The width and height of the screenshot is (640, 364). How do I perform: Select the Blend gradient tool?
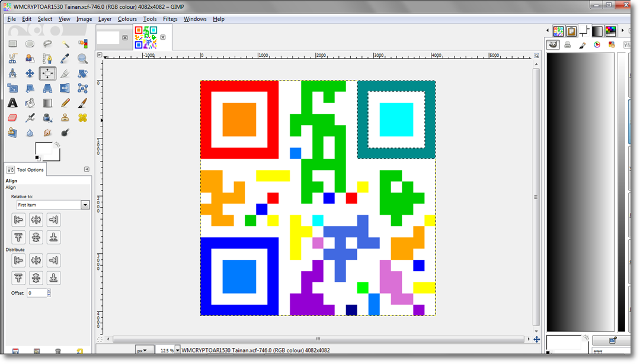click(x=47, y=103)
